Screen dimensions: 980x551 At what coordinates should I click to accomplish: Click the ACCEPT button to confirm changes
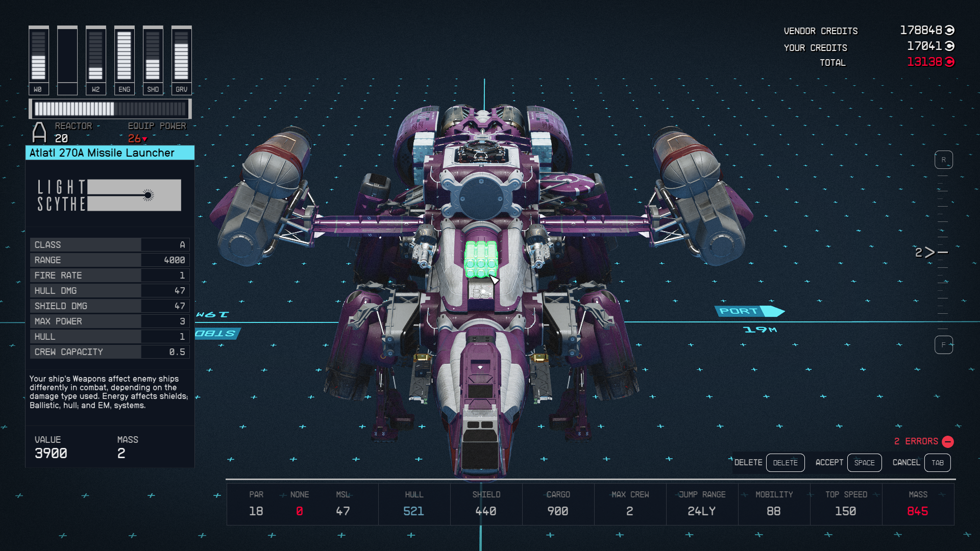(x=828, y=462)
